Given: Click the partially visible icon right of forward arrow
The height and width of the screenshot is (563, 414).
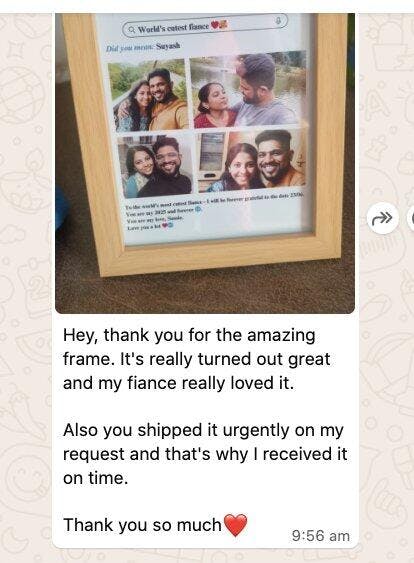Looking at the screenshot, I should point(411,218).
